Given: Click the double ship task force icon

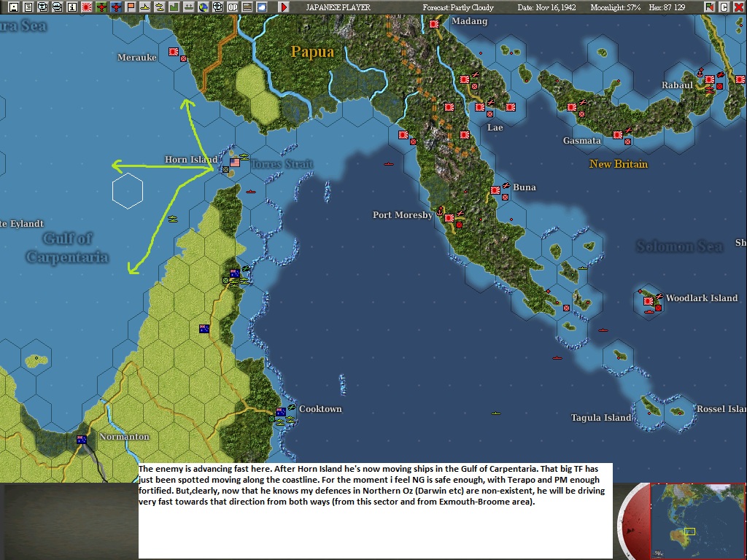Looking at the screenshot, I should [159, 7].
